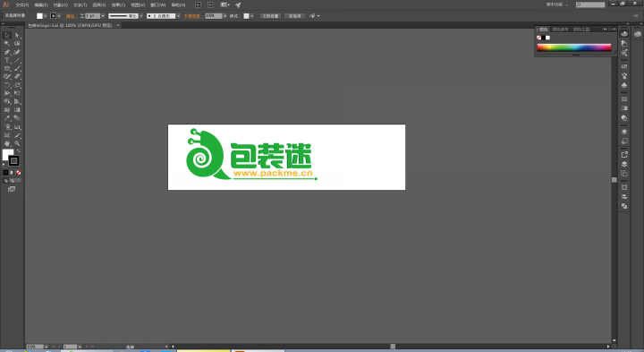
Task: Select the Rectangle tool
Action: coord(7,69)
